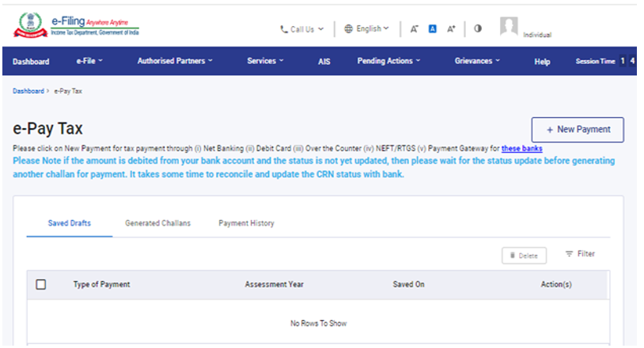Click the Delete trash button
The image size is (644, 348).
pyautogui.click(x=524, y=255)
